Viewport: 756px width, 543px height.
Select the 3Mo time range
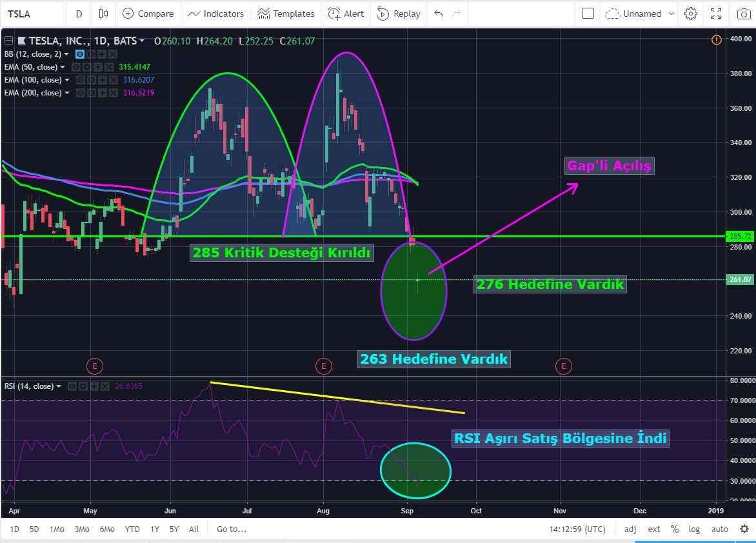tap(82, 529)
